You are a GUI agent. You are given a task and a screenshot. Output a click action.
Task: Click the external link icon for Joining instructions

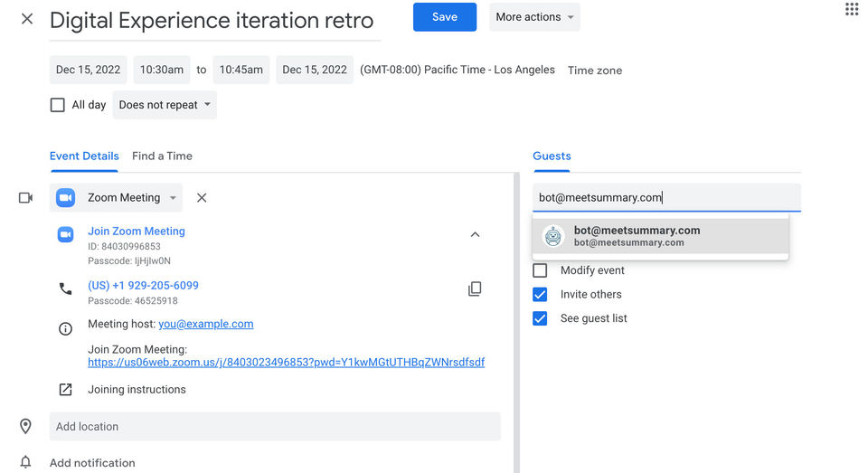click(65, 390)
